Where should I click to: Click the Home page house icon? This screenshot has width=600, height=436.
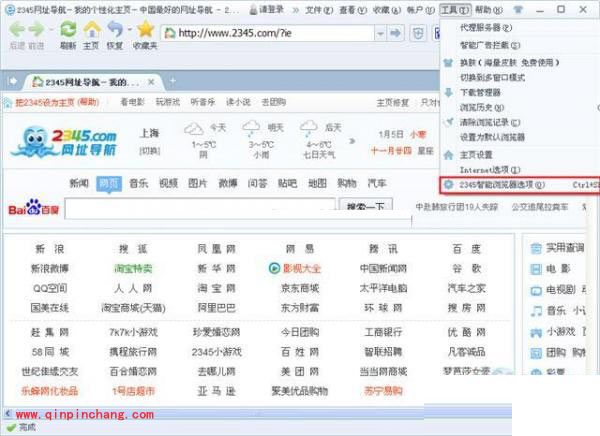click(92, 29)
